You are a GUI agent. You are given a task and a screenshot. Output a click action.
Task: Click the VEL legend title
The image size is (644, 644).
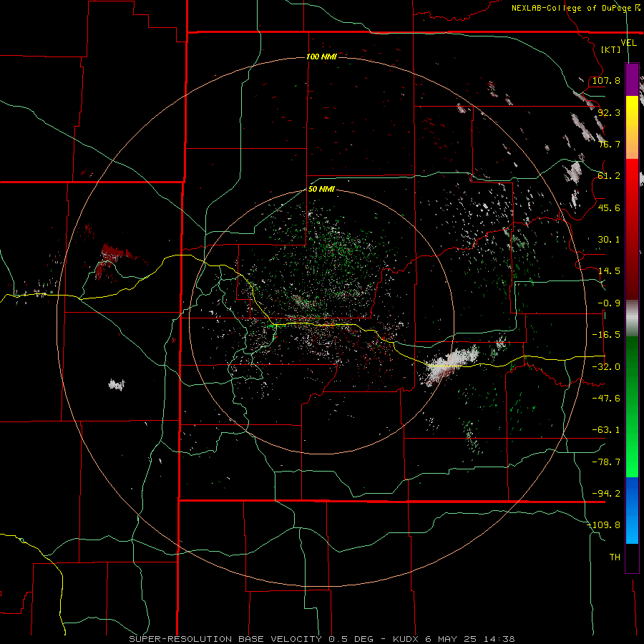(x=628, y=43)
